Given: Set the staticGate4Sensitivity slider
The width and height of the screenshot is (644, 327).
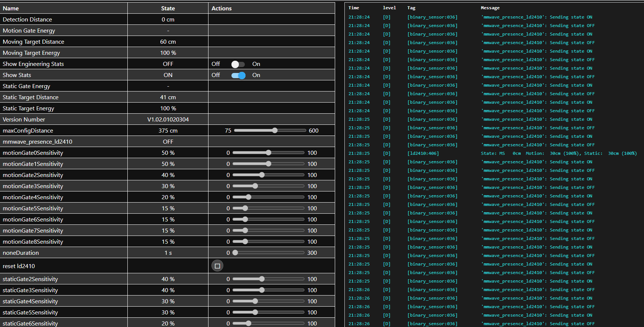Looking at the screenshot, I should coord(268,301).
